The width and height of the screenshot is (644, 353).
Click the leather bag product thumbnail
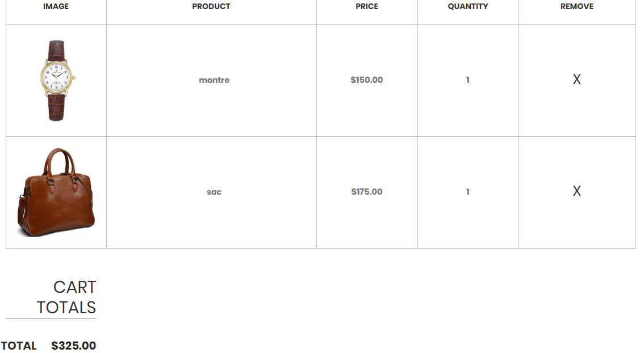56,191
